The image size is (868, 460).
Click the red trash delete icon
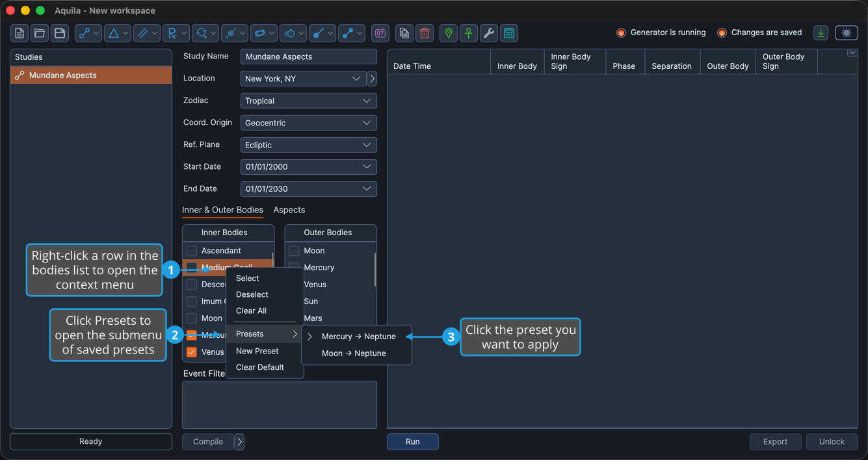[x=425, y=33]
